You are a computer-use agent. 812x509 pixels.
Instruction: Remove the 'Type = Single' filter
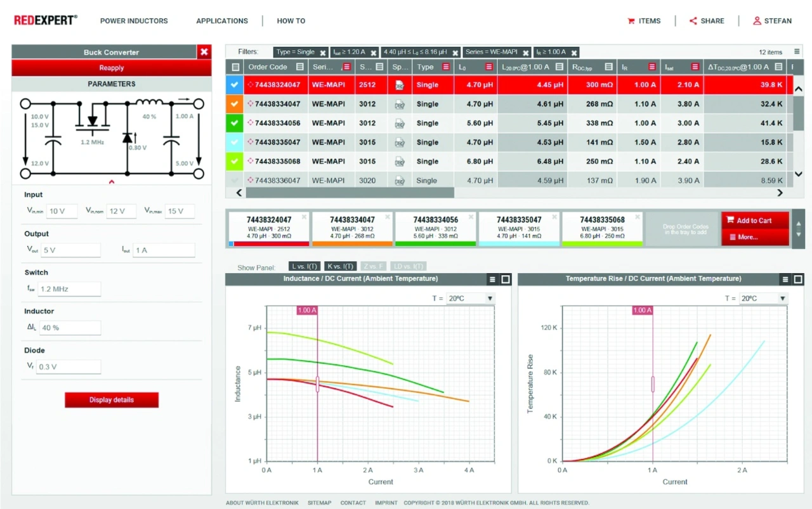tap(323, 53)
